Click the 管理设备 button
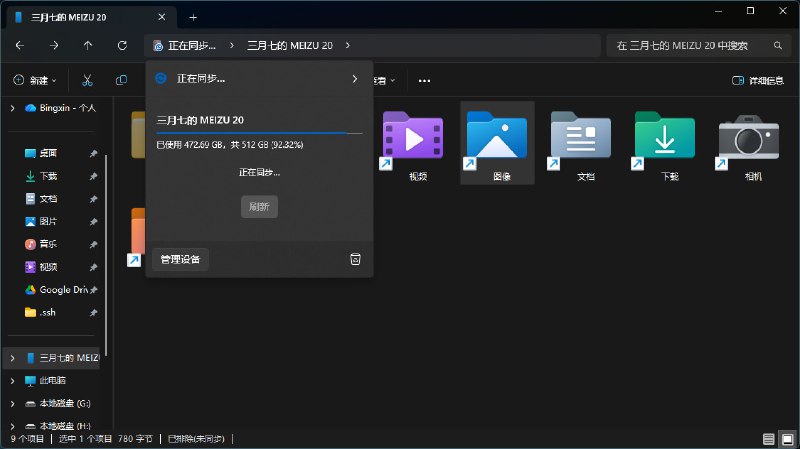This screenshot has width=800, height=449. pos(180,259)
